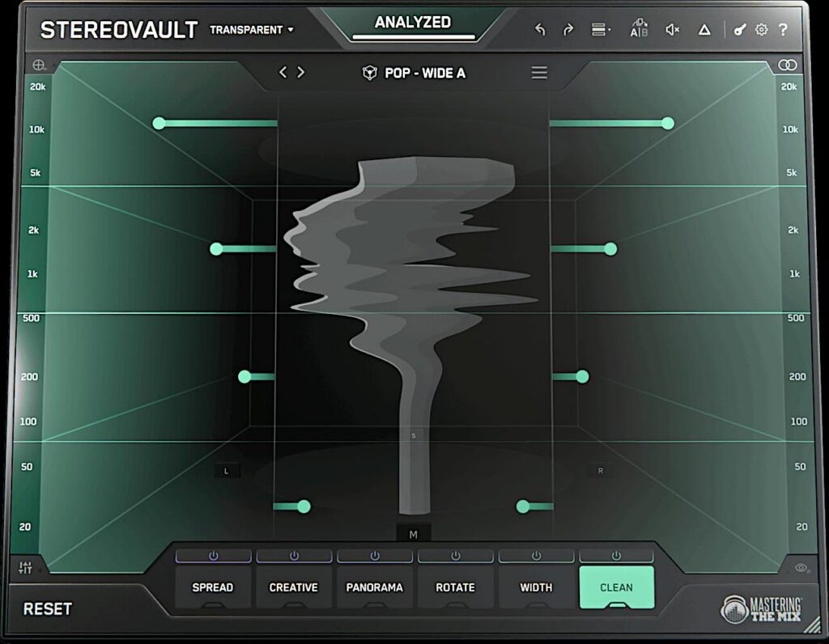
Task: Click left width handle in lowest band
Action: 304,506
